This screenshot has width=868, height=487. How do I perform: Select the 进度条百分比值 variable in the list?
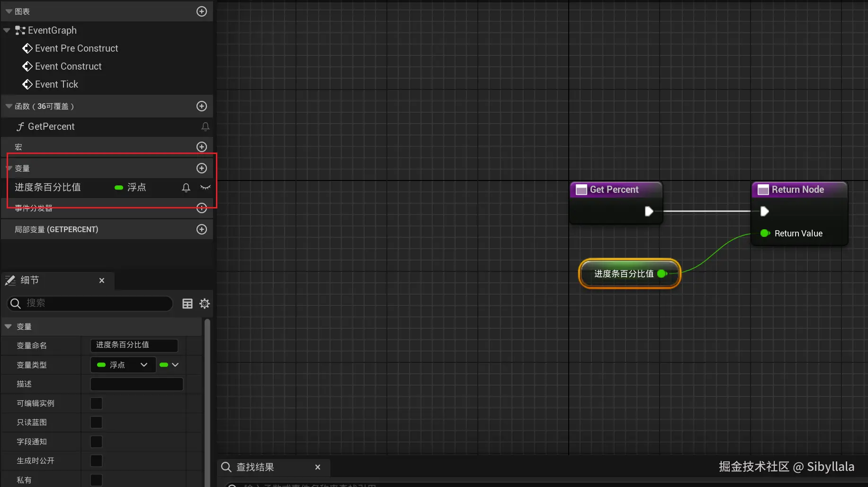(x=48, y=188)
